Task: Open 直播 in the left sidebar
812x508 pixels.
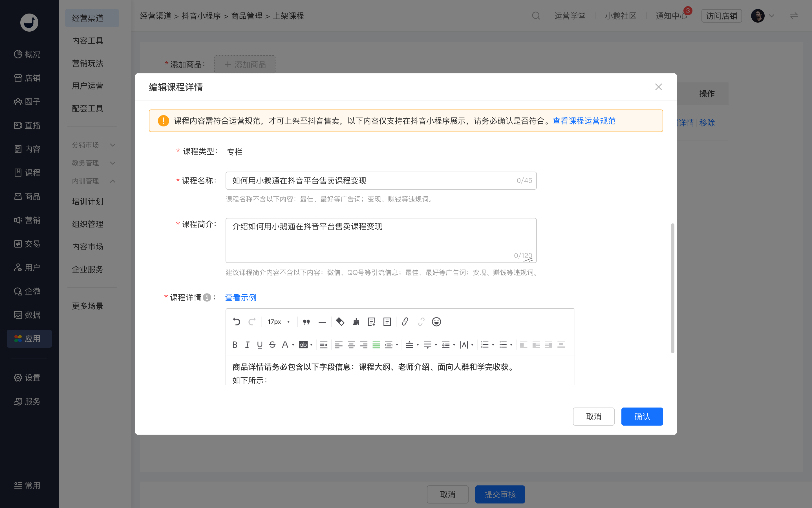Action: tap(27, 125)
